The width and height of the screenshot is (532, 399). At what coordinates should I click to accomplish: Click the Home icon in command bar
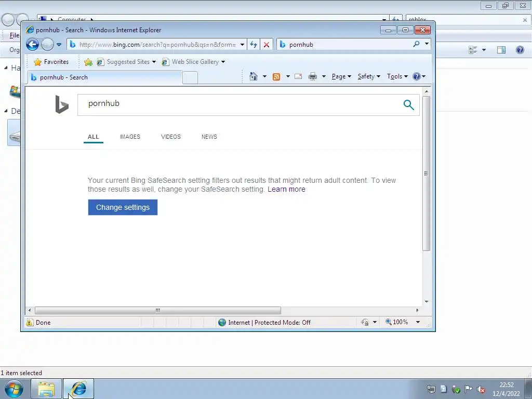[254, 76]
